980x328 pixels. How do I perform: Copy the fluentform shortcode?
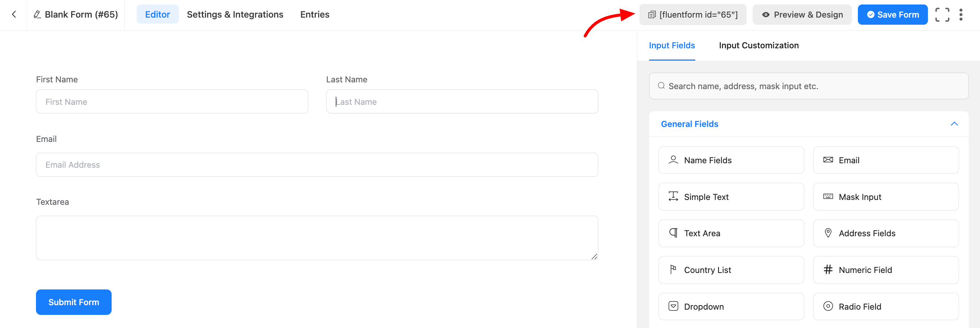[692, 15]
